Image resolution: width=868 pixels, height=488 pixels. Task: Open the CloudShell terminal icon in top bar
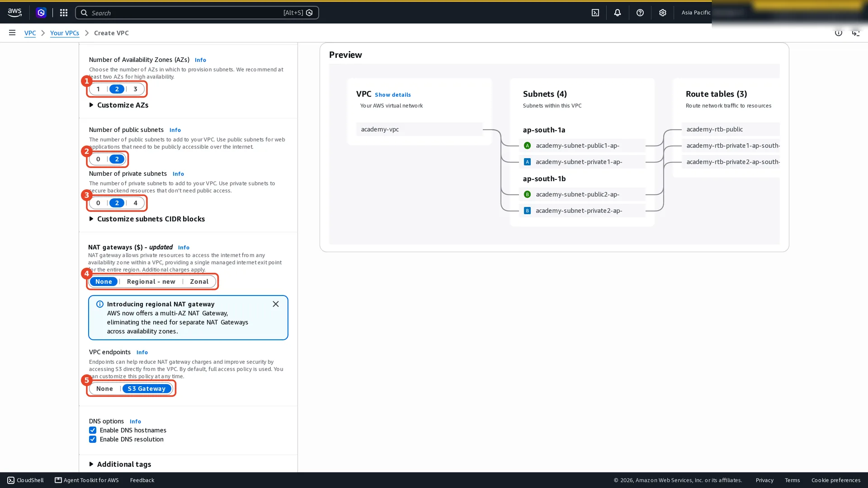coord(595,13)
